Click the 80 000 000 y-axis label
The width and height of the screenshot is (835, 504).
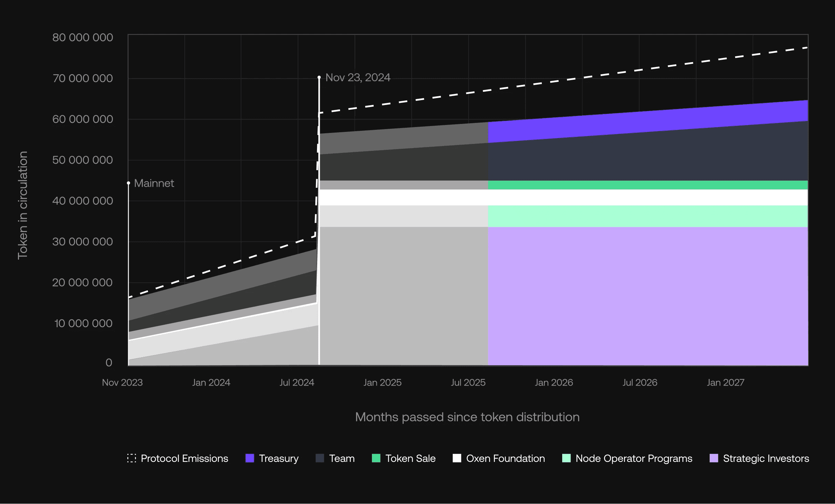(x=83, y=37)
